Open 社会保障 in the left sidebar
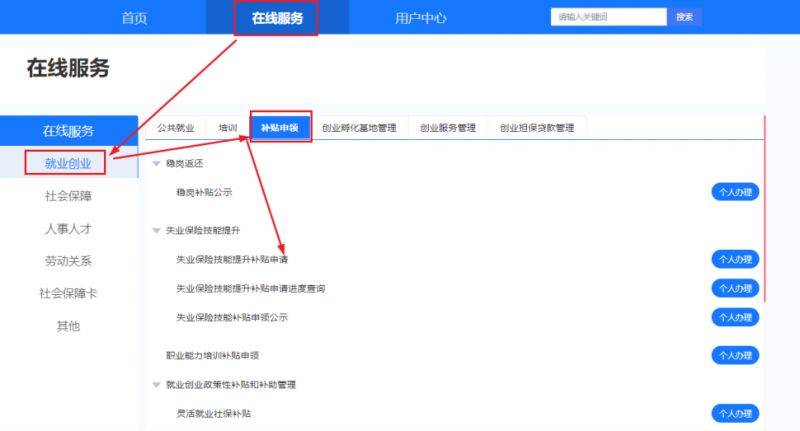Viewport: 800px width, 431px height. coord(68,196)
